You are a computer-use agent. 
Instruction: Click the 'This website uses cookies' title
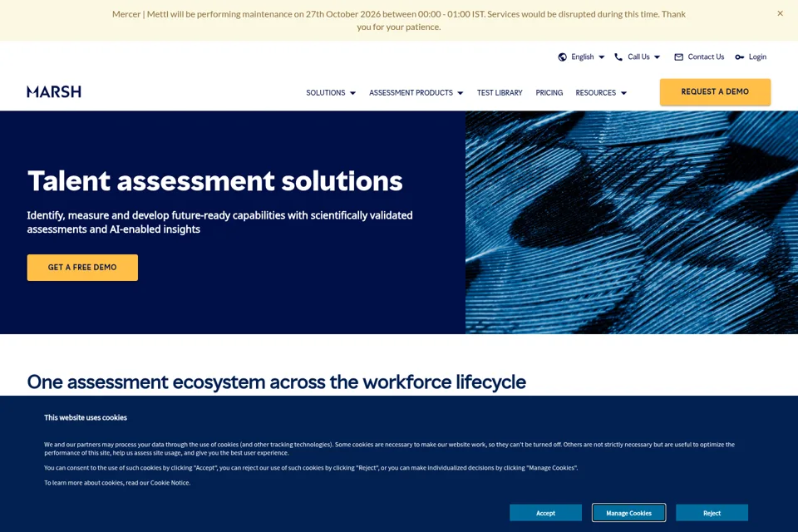pos(86,417)
